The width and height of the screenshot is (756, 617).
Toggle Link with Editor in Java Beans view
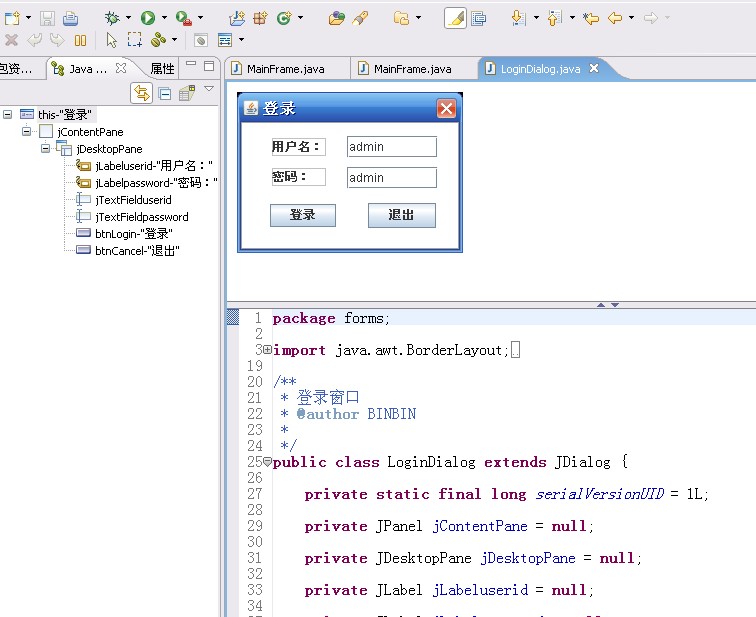[x=142, y=94]
